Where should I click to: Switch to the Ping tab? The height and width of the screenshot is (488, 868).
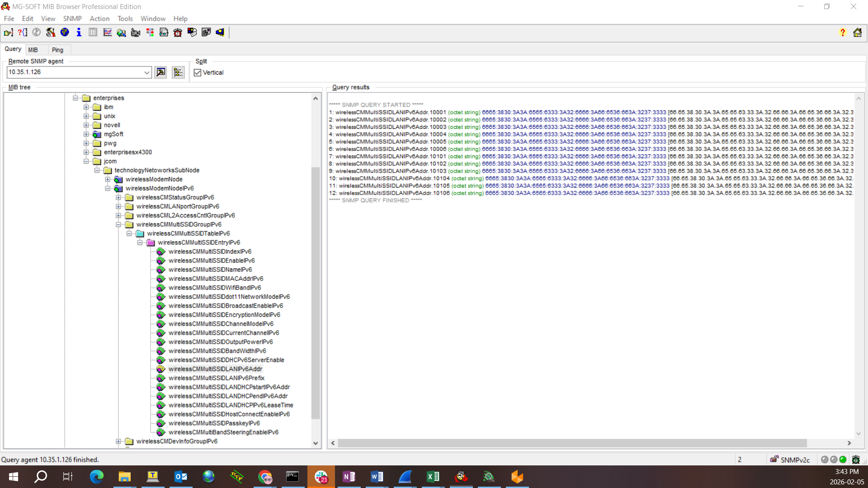coord(57,50)
